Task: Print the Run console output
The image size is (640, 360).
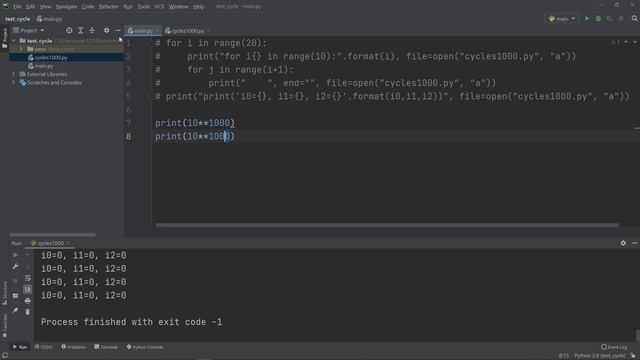Action: click(28, 301)
